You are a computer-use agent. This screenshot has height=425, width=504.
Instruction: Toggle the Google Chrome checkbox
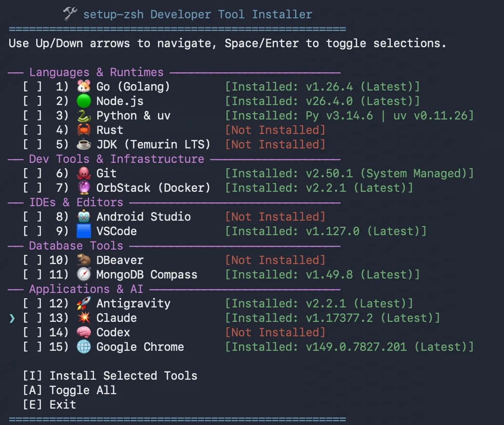click(x=32, y=347)
